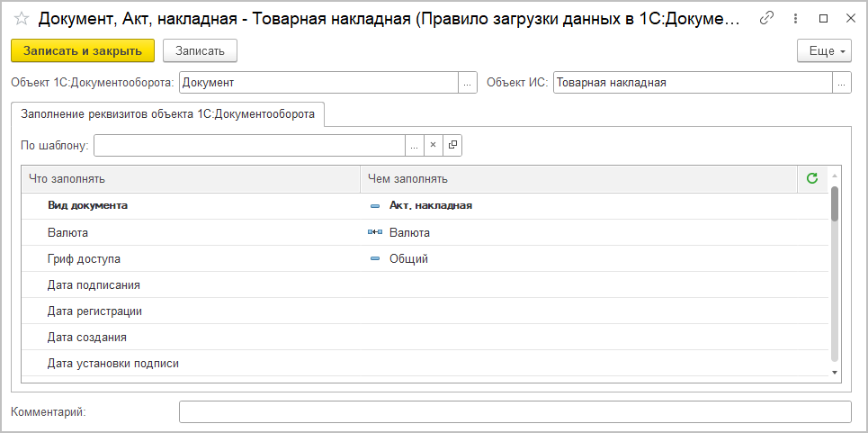Copy link to this form via chain icon
Viewport: 868px width, 433px height.
(x=766, y=18)
